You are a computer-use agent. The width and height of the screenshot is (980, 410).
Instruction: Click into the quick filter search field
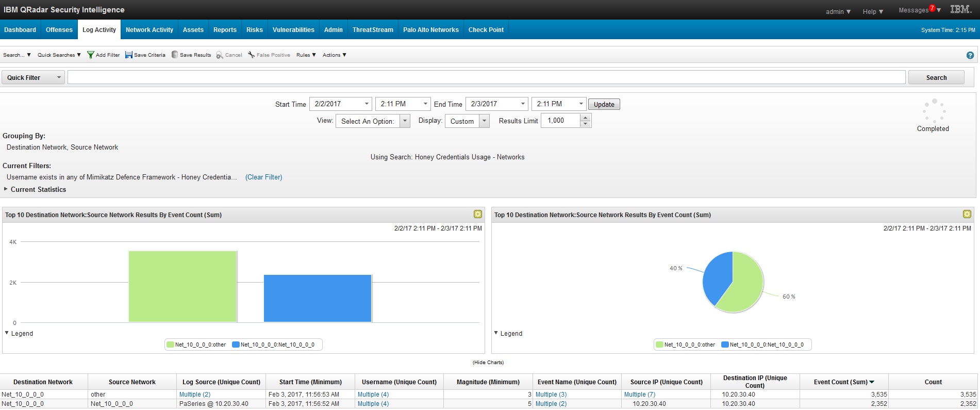point(486,77)
